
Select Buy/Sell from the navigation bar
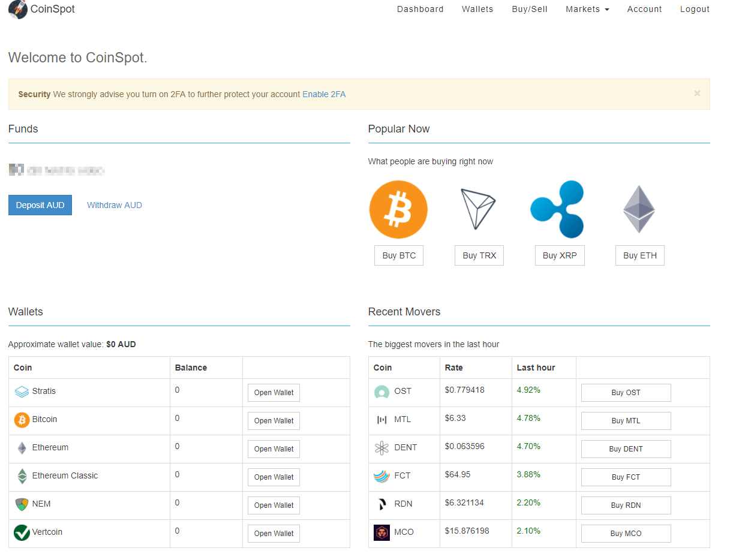click(529, 9)
